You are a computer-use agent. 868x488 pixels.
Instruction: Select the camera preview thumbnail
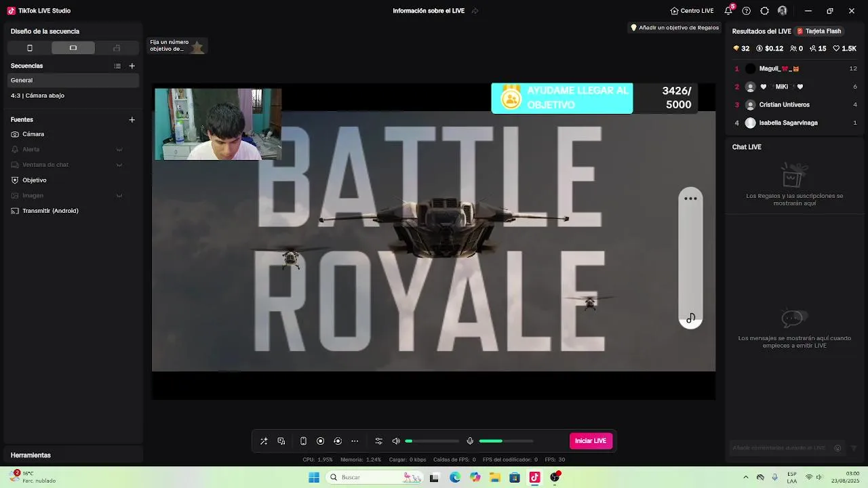point(218,124)
